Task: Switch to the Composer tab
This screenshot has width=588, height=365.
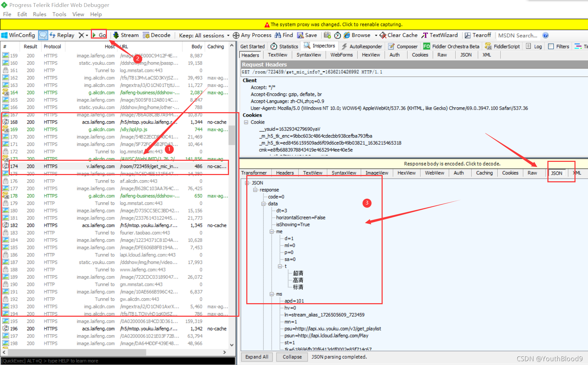Action: point(403,47)
